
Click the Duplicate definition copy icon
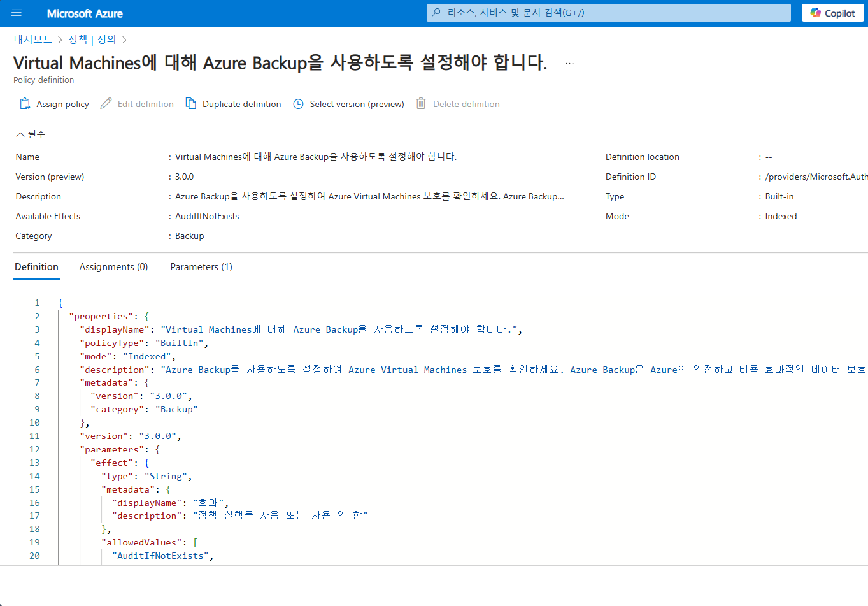190,104
